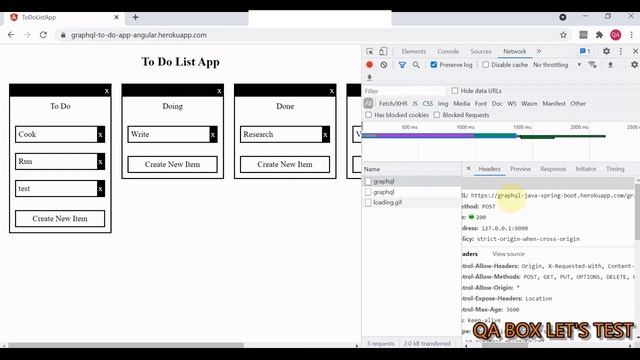Viewport: 640px width, 360px height.
Task: Delete the Done list with x
Action: click(x=331, y=91)
